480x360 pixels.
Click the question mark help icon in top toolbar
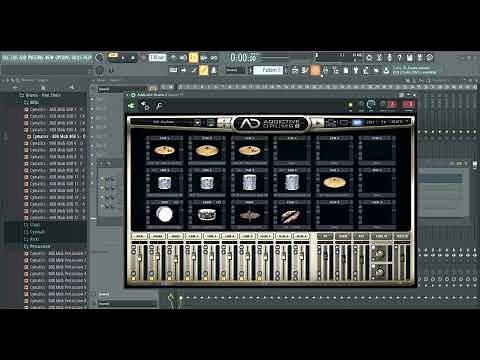click(x=399, y=58)
